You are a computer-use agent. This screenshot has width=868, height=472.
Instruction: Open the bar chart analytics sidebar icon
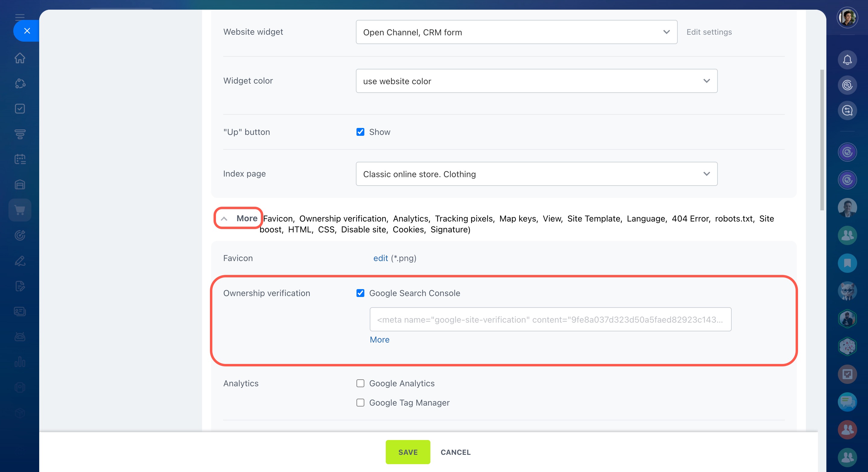pyautogui.click(x=20, y=362)
